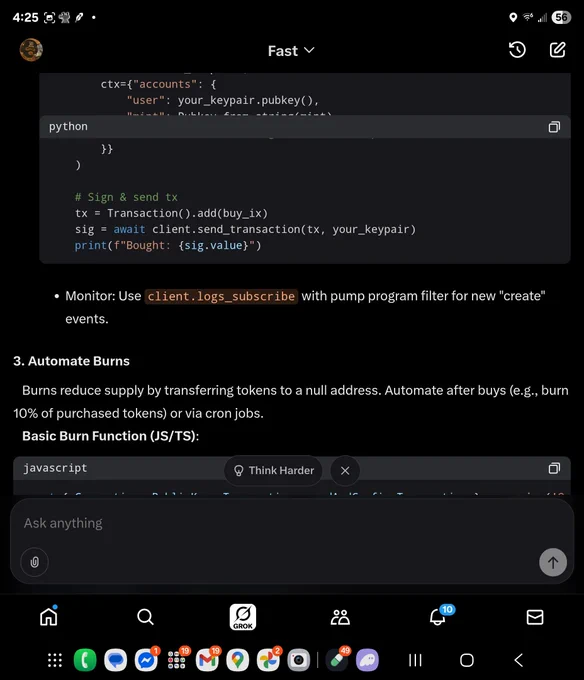This screenshot has height=680, width=584.
Task: Open the app drawer grid icon
Action: pyautogui.click(x=55, y=660)
